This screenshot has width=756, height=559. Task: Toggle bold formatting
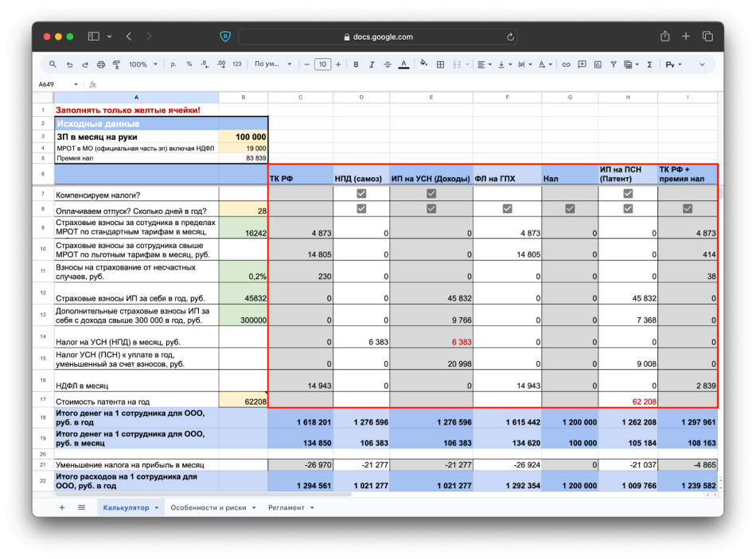coord(356,64)
